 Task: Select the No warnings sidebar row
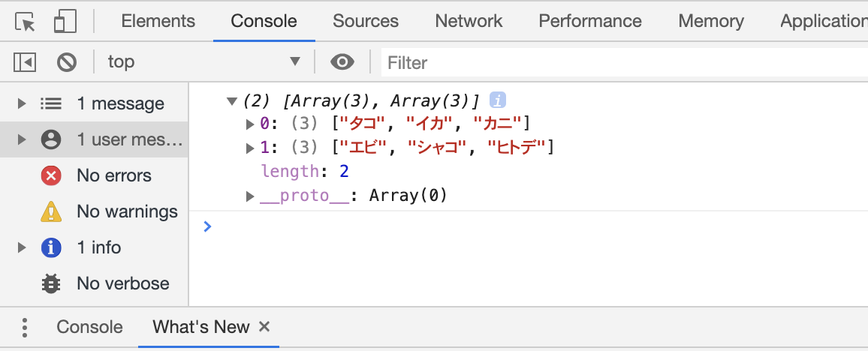(94, 211)
